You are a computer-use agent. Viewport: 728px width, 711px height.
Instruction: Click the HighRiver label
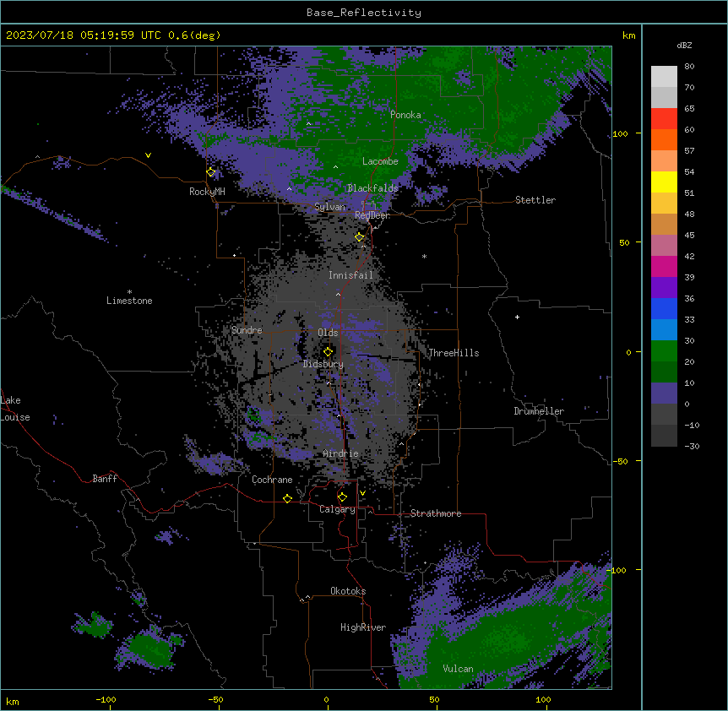[363, 627]
